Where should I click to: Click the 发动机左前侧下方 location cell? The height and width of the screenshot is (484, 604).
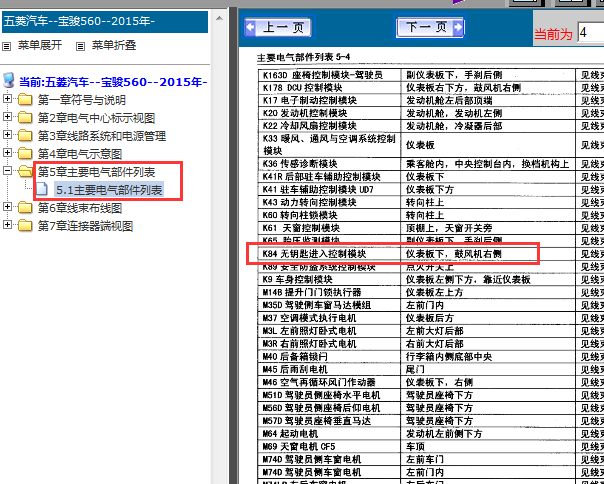click(488, 434)
